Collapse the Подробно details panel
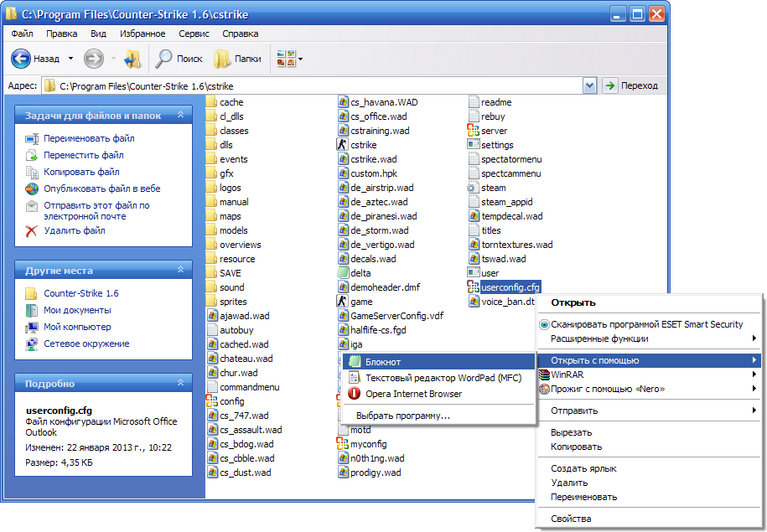This screenshot has width=767, height=532. (x=180, y=383)
